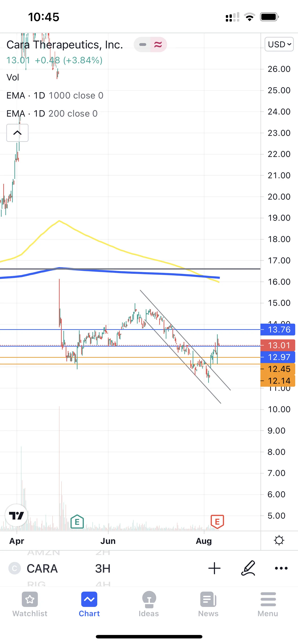Select the EMA 1D 1000 indicator
Image resolution: width=298 pixels, height=644 pixels.
coord(55,96)
